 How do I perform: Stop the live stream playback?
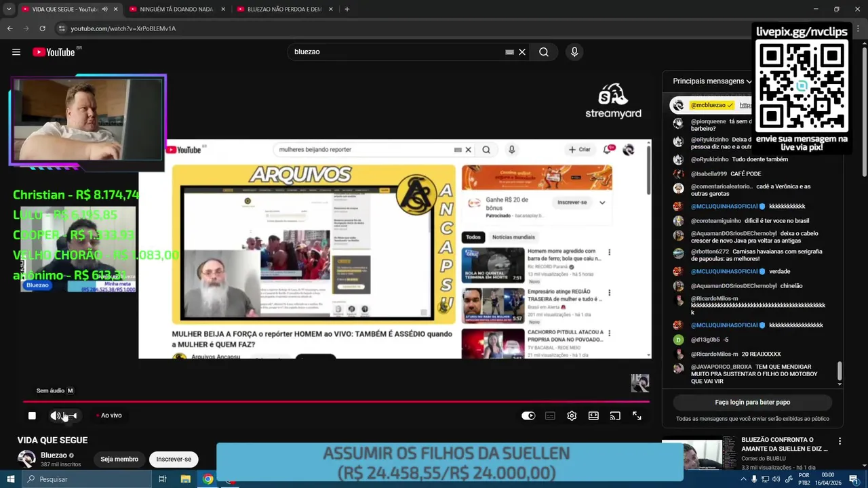tap(32, 415)
